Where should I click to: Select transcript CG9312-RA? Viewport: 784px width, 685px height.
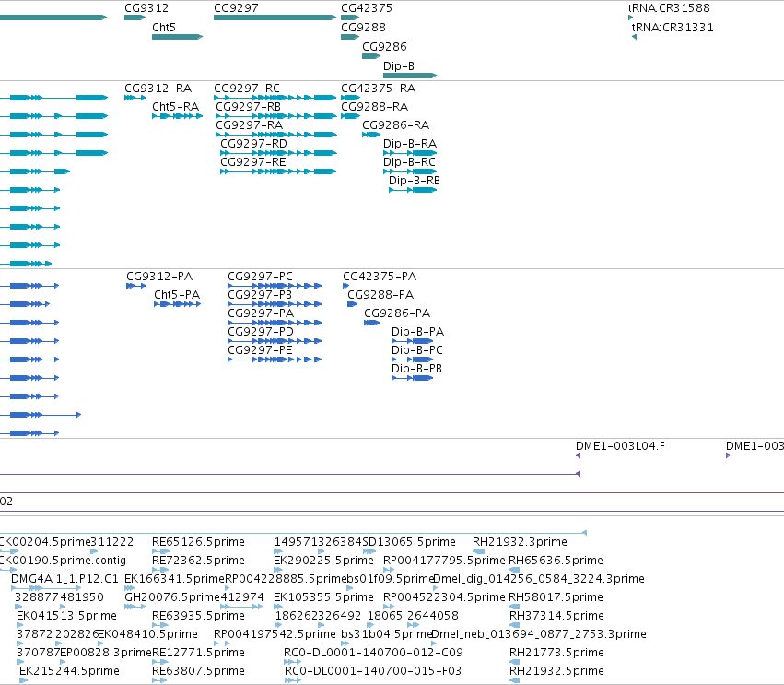pyautogui.click(x=135, y=98)
